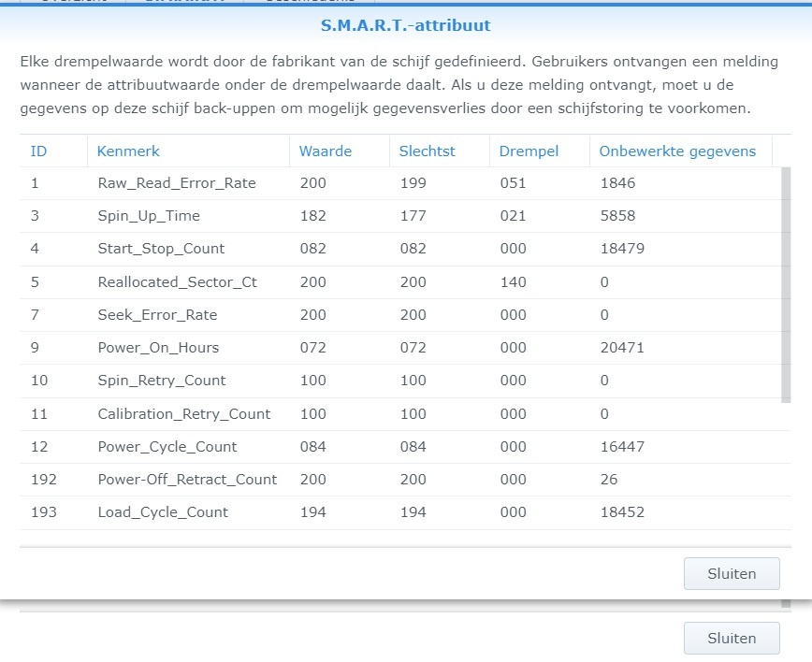The width and height of the screenshot is (812, 662).
Task: Click Waarde 182 in the Spin_Up_Time row
Action: click(x=312, y=216)
